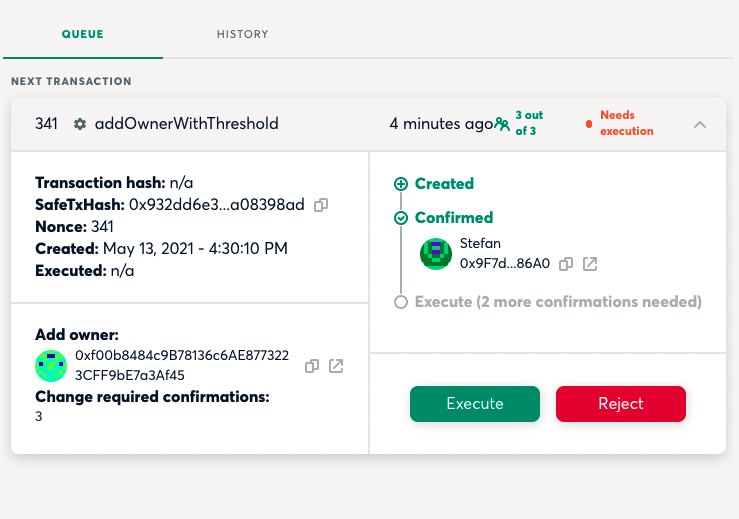Click the SafeTxHash 0x932dd6e3...a08398ad value
Screen dimensions: 739x519
point(217,205)
